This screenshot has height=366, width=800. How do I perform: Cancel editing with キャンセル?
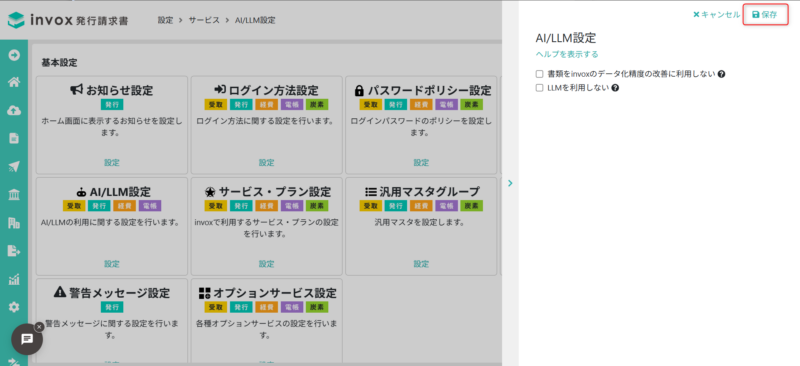716,15
